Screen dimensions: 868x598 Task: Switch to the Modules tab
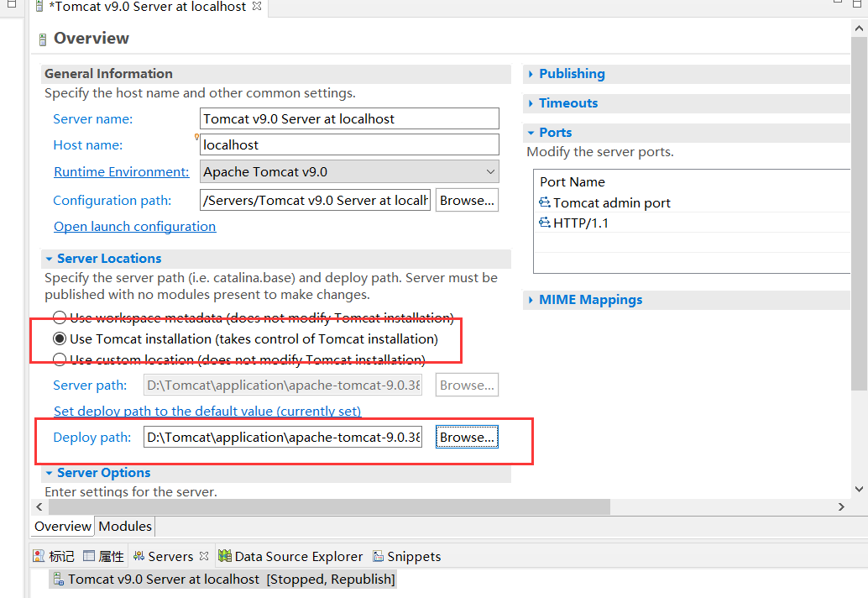click(125, 526)
